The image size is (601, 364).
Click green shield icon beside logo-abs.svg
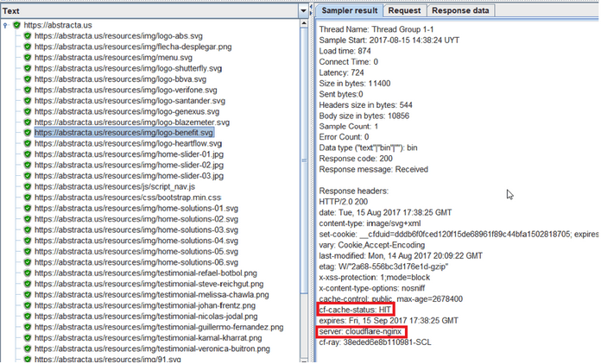coord(28,36)
